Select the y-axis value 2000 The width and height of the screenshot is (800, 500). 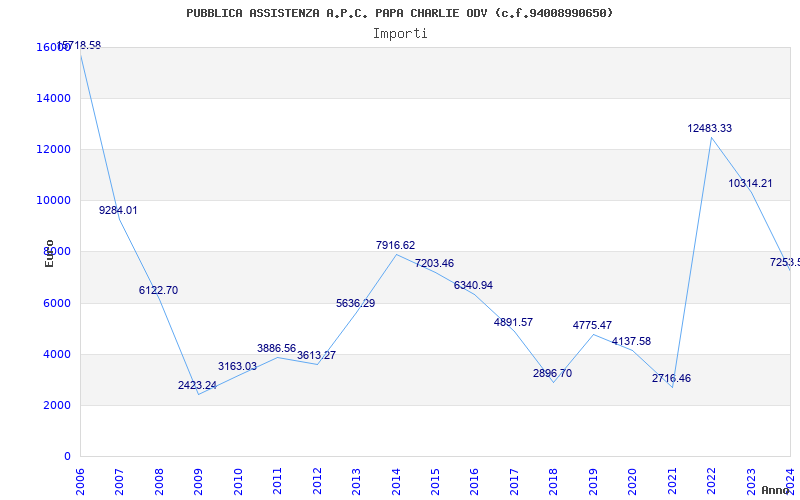tap(57, 405)
